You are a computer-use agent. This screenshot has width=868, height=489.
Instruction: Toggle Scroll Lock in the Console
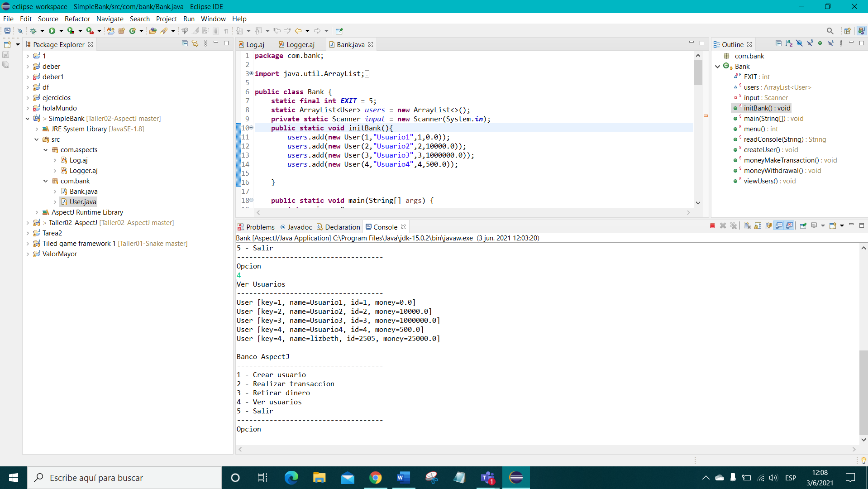(757, 225)
